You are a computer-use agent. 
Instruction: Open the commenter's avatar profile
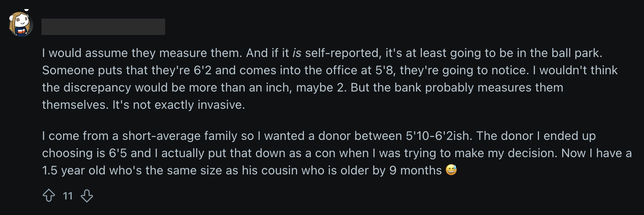point(21,25)
